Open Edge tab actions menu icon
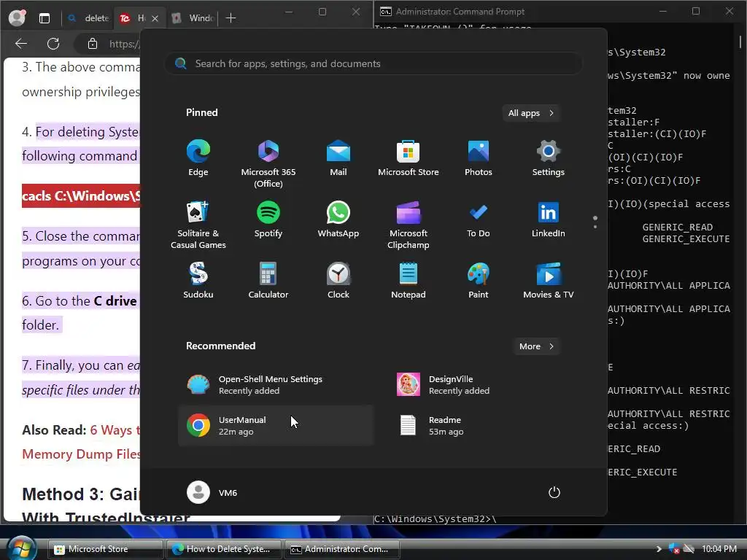This screenshot has width=747, height=560. [44, 18]
